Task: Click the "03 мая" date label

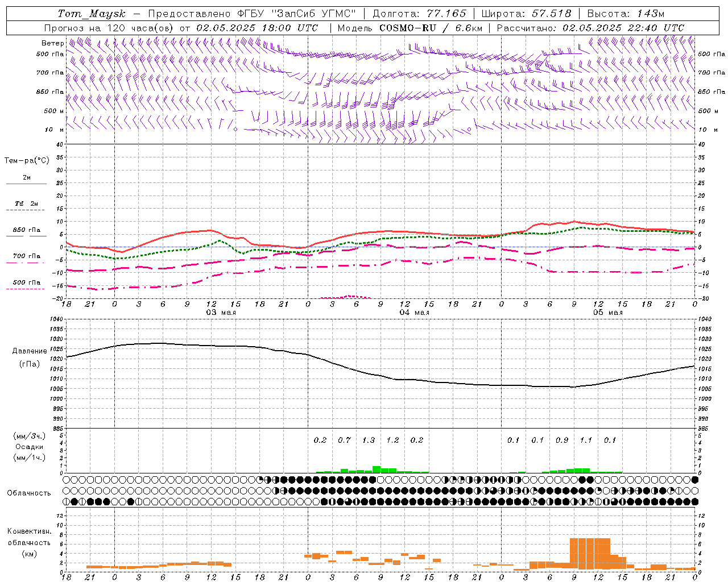Action: tap(221, 313)
